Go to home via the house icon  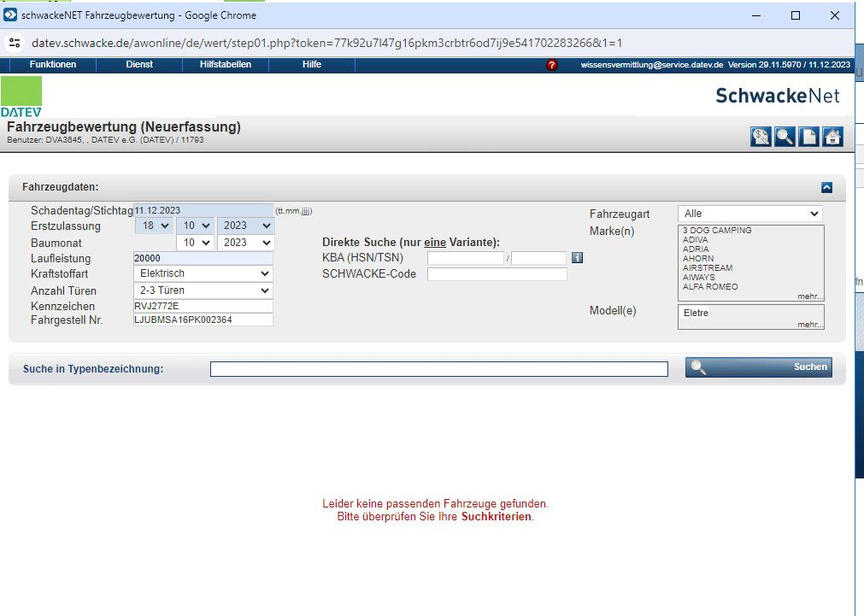[832, 137]
